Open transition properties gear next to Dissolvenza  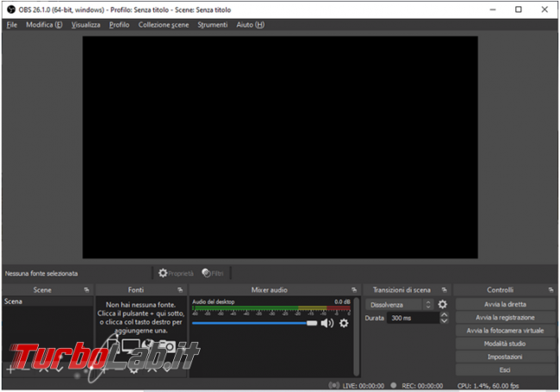443,304
